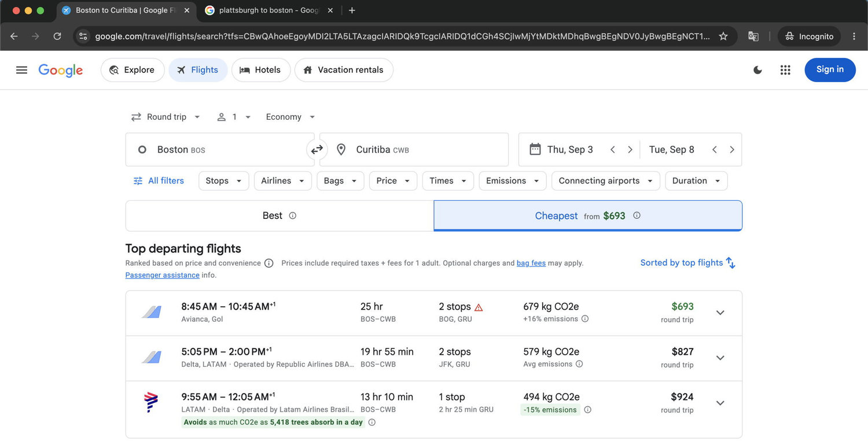Select the Best flights tab
The image size is (868, 441).
coord(279,216)
